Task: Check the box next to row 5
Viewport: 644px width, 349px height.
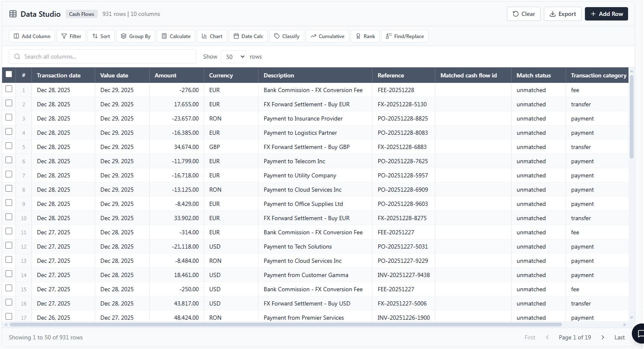Action: [x=9, y=146]
